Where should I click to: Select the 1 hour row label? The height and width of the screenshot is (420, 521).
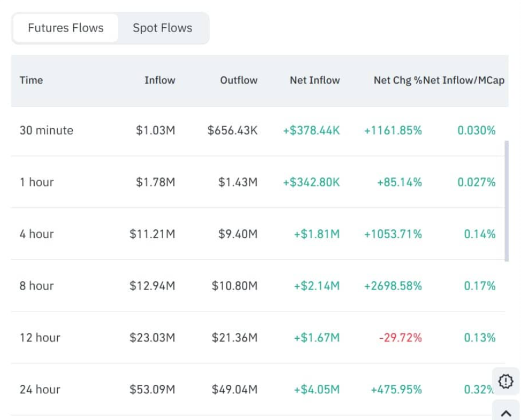click(x=37, y=182)
